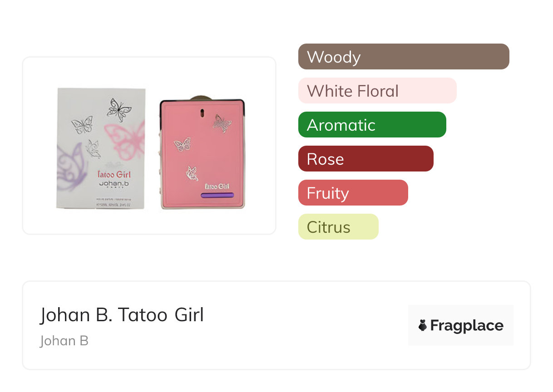
Task: Click the spray nozzle hole on the bottle
Action: (202, 112)
